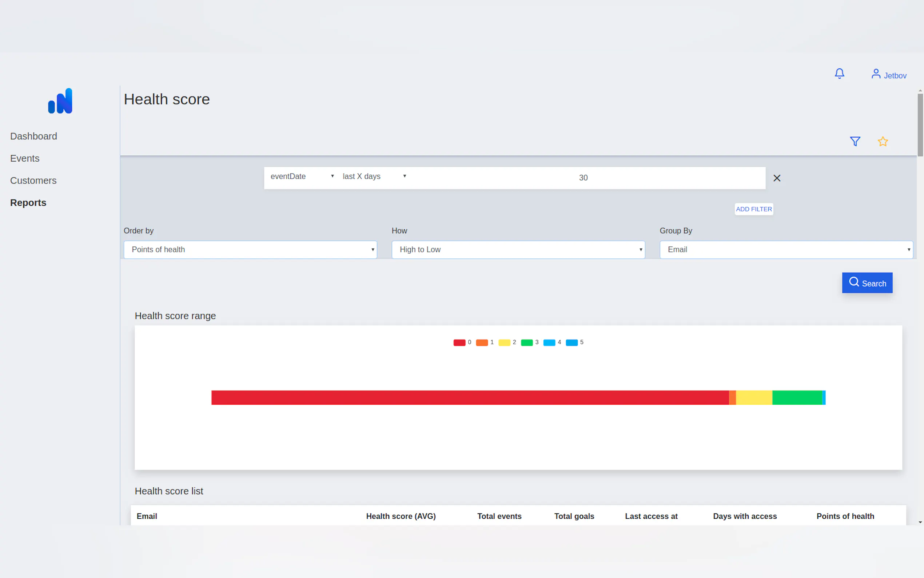The width and height of the screenshot is (924, 578).
Task: Toggle the green 3 legend series
Action: coord(527,343)
